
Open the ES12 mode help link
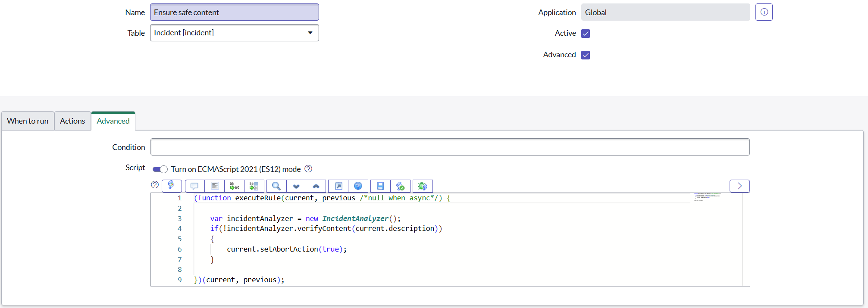(308, 169)
